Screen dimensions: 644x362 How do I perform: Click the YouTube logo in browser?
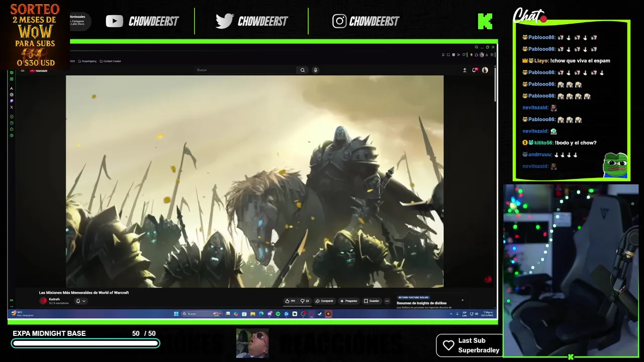click(x=38, y=70)
